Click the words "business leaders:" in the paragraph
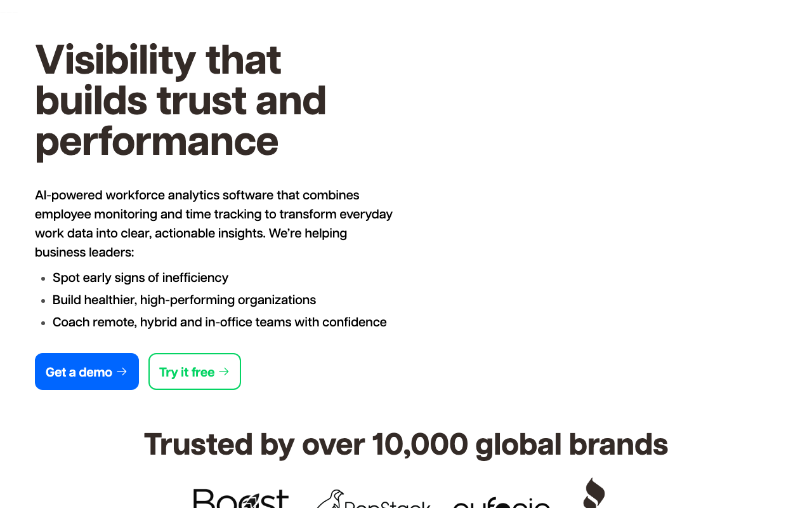The height and width of the screenshot is (508, 812). tap(84, 252)
